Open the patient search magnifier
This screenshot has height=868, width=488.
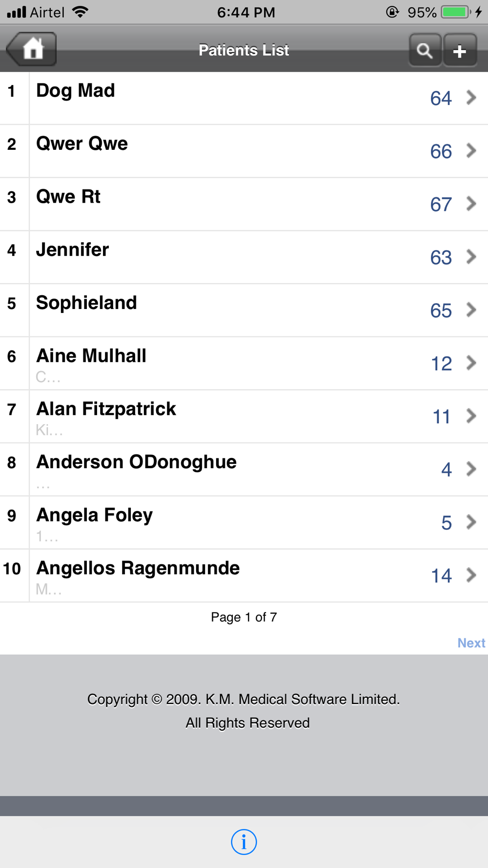425,50
